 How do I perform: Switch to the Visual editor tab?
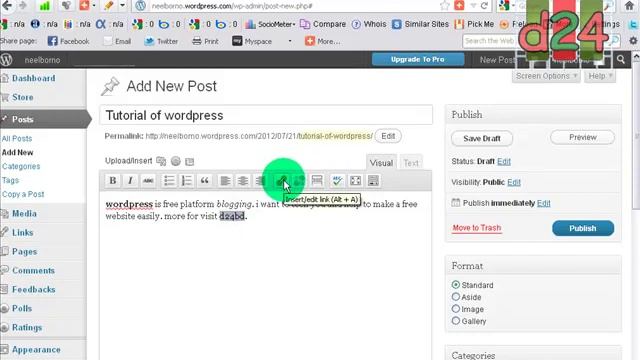coord(381,163)
